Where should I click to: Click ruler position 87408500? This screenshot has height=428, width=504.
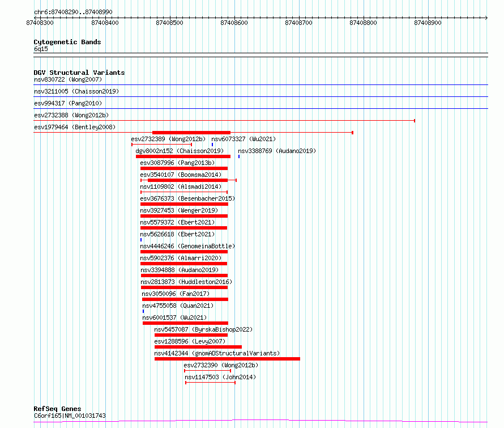169,23
